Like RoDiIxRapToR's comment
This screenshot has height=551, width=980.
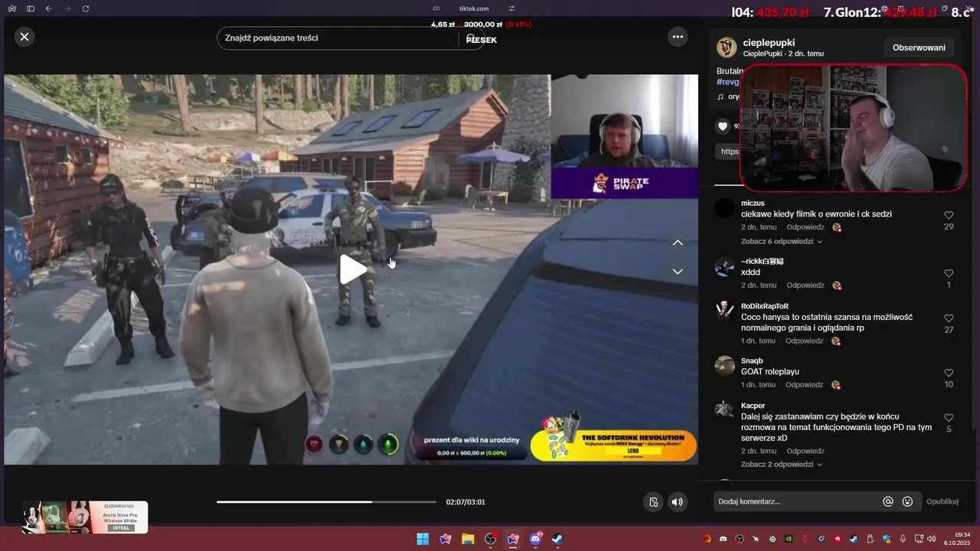[x=949, y=318]
